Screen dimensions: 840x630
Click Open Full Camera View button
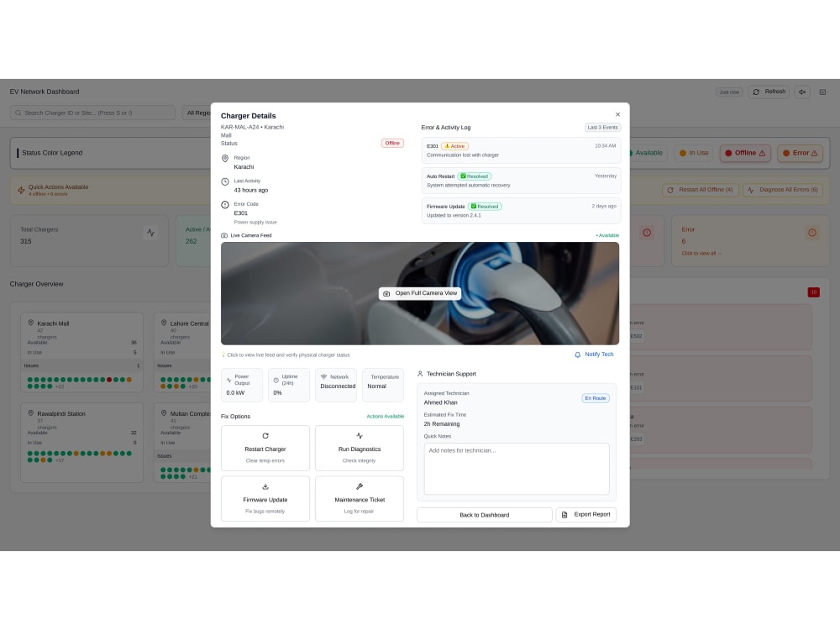tap(420, 293)
